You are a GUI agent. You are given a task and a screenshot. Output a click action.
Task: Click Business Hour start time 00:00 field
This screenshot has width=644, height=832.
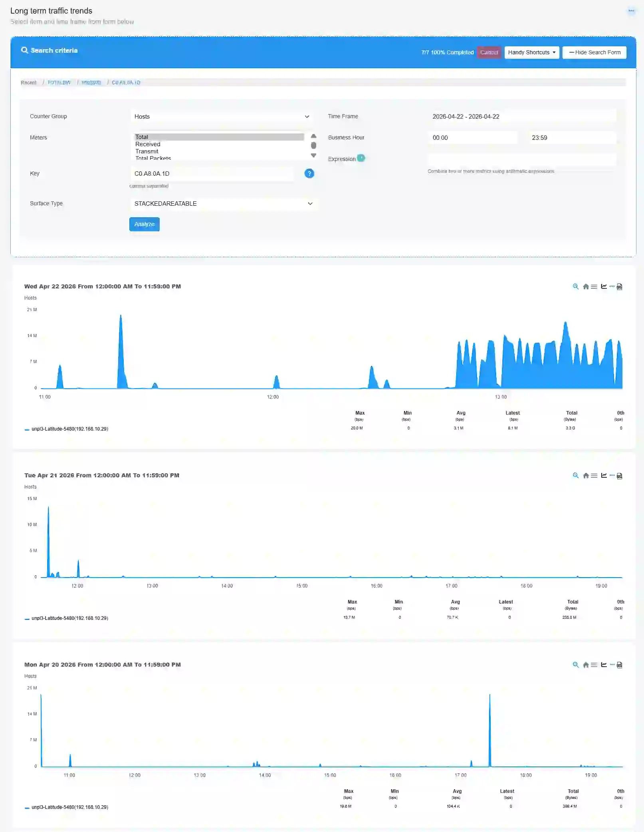pos(472,138)
